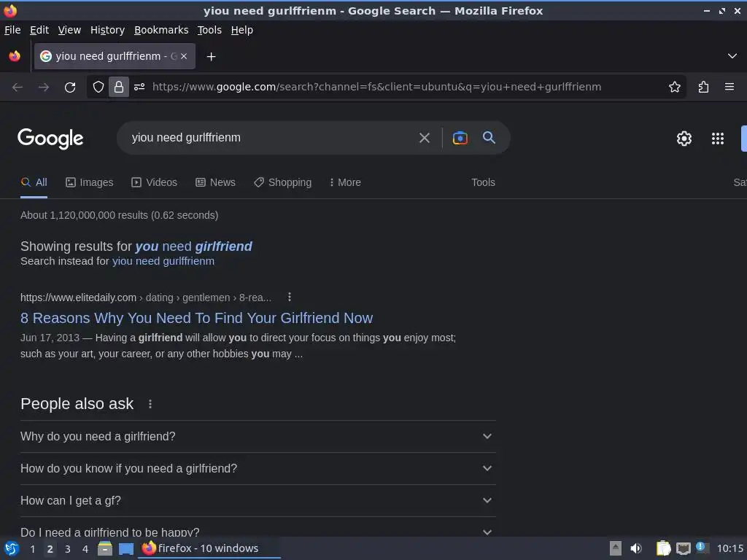Open the Help menu

[242, 30]
